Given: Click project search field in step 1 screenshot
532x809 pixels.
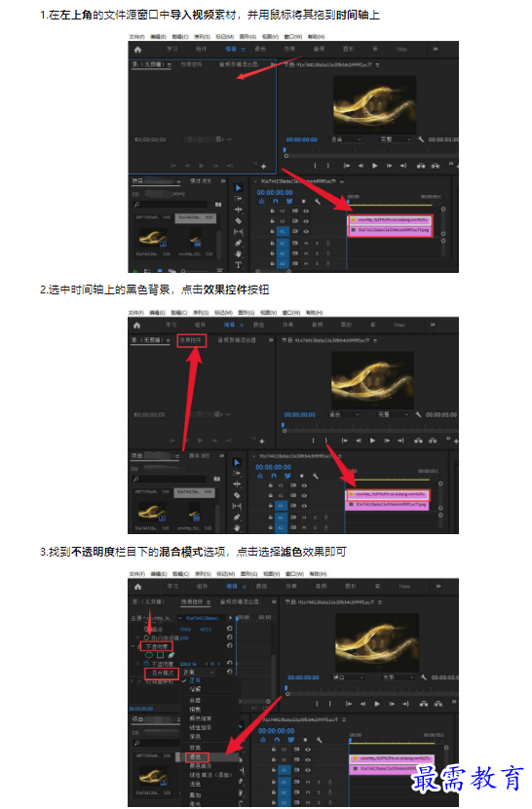Looking at the screenshot, I should point(171,205).
